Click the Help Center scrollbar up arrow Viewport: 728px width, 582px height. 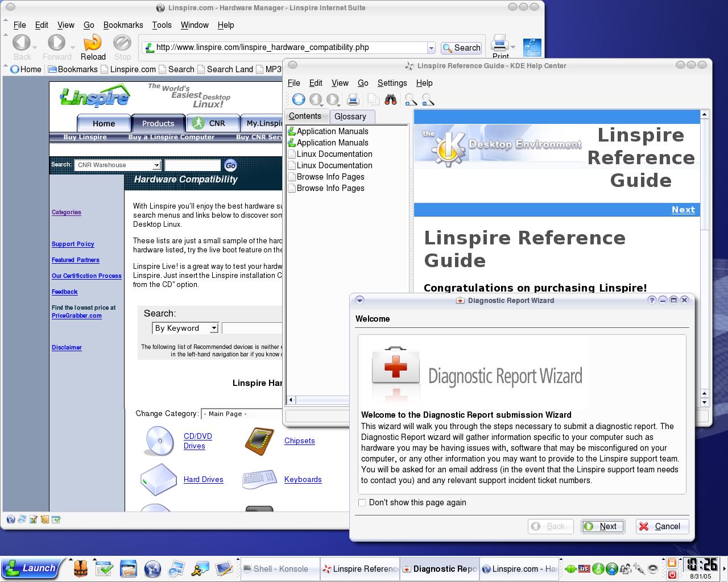(704, 114)
